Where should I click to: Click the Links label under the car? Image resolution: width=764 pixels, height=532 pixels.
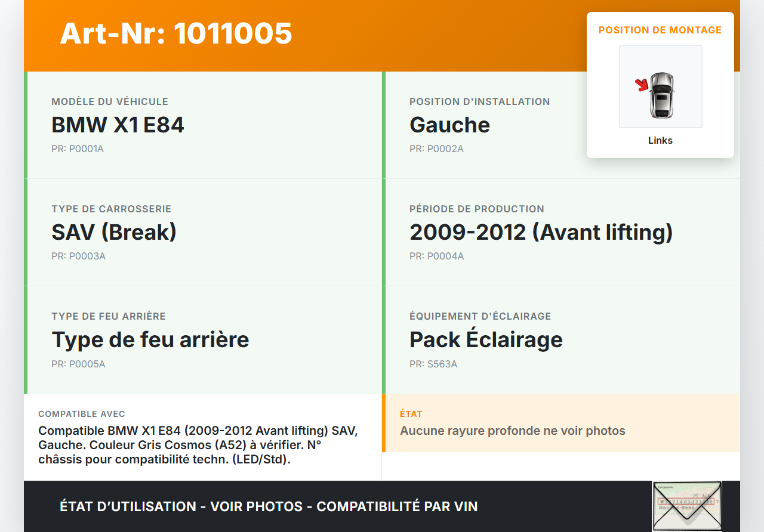pos(660,141)
